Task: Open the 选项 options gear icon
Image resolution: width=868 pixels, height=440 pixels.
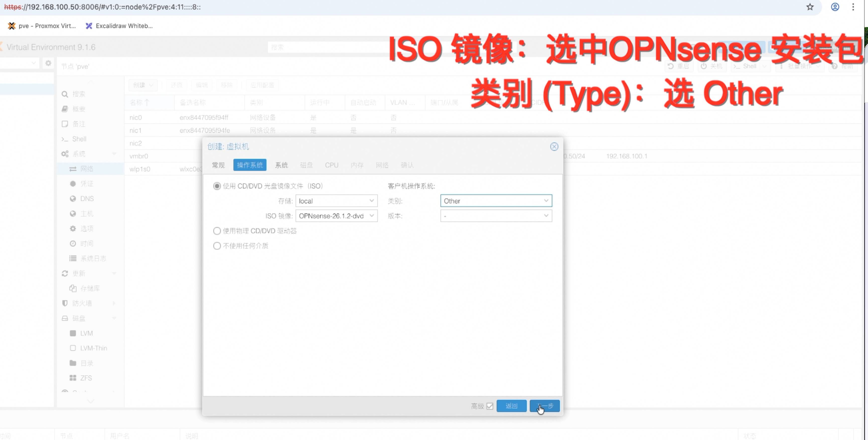Action: [x=73, y=229]
